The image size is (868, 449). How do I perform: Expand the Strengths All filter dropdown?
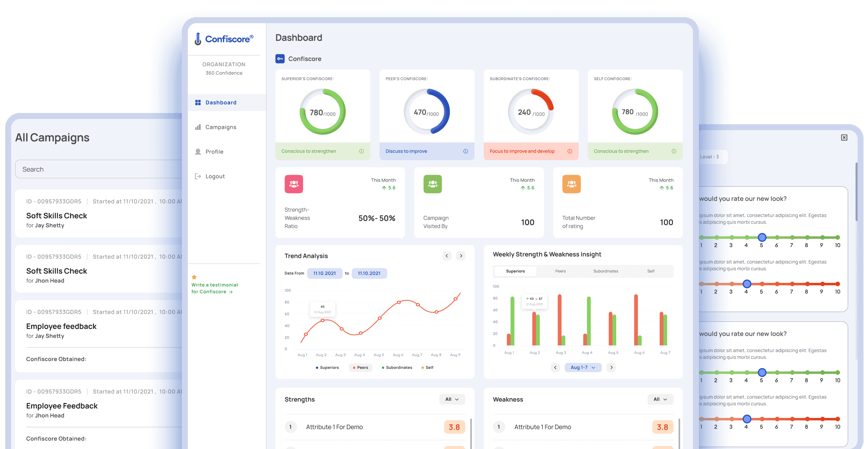point(452,399)
